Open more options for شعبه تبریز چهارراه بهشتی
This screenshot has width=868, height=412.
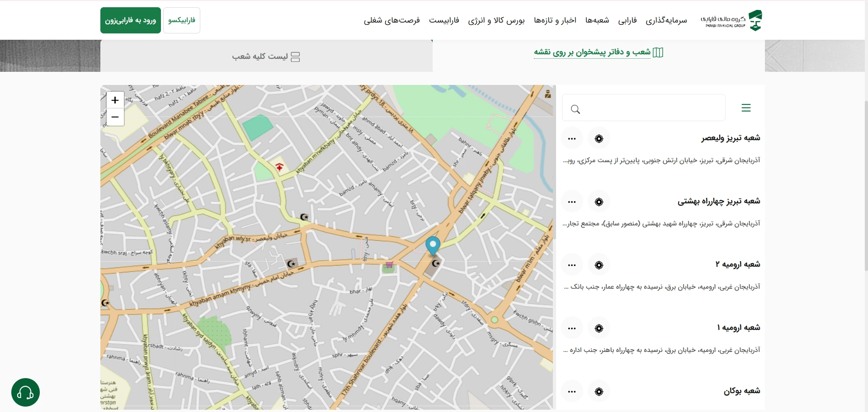572,201
